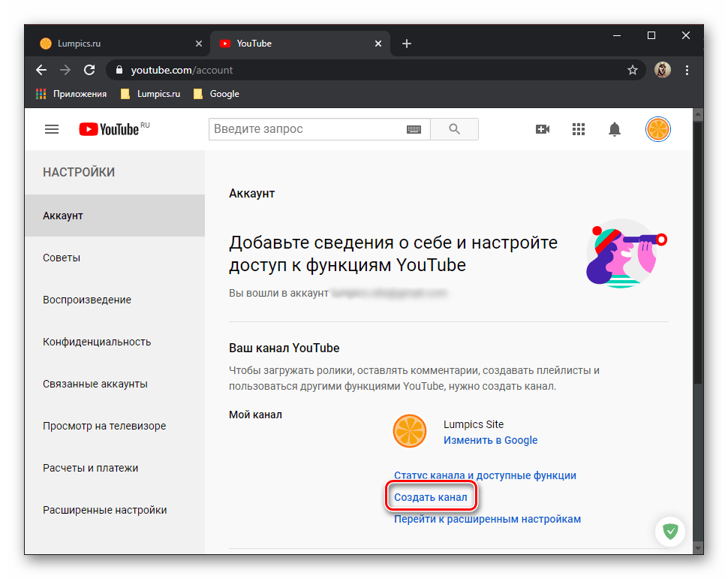Reload the page with refresh icon

[89, 70]
